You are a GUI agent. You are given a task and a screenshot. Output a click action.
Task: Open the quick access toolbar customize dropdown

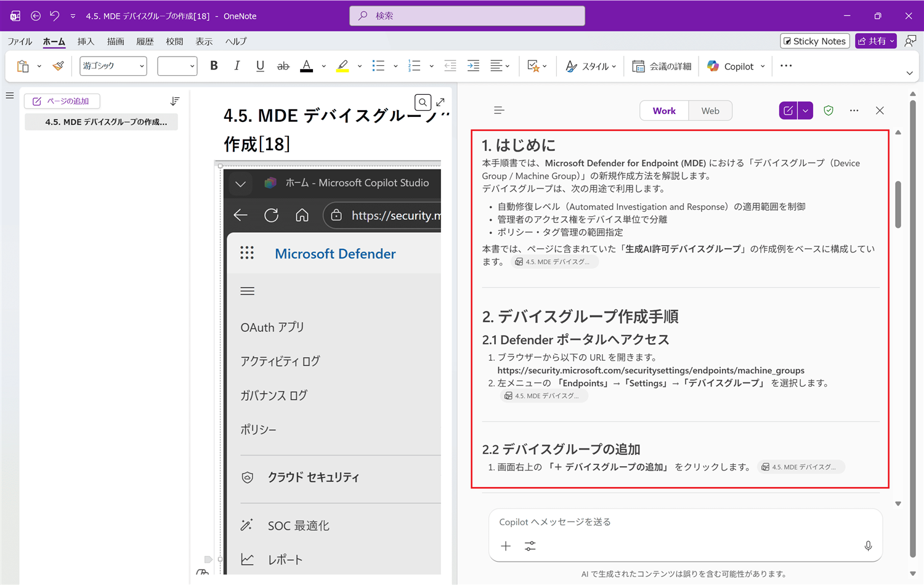tap(73, 16)
